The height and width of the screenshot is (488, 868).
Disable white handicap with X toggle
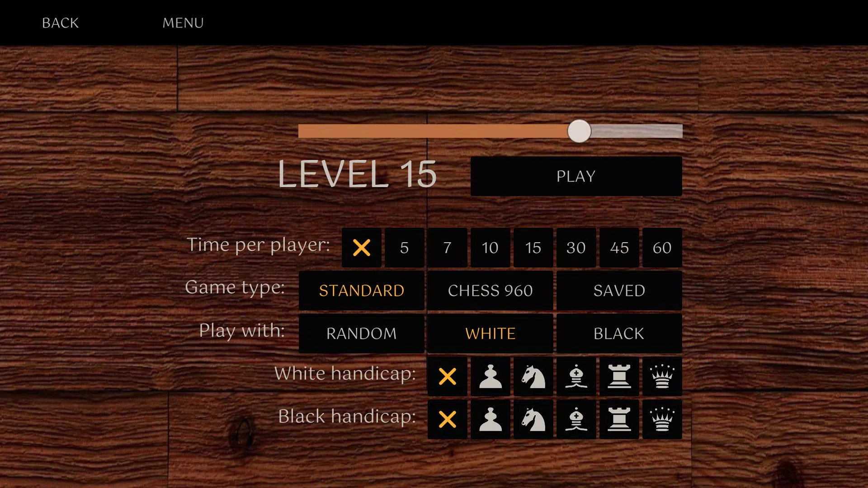[x=448, y=376]
